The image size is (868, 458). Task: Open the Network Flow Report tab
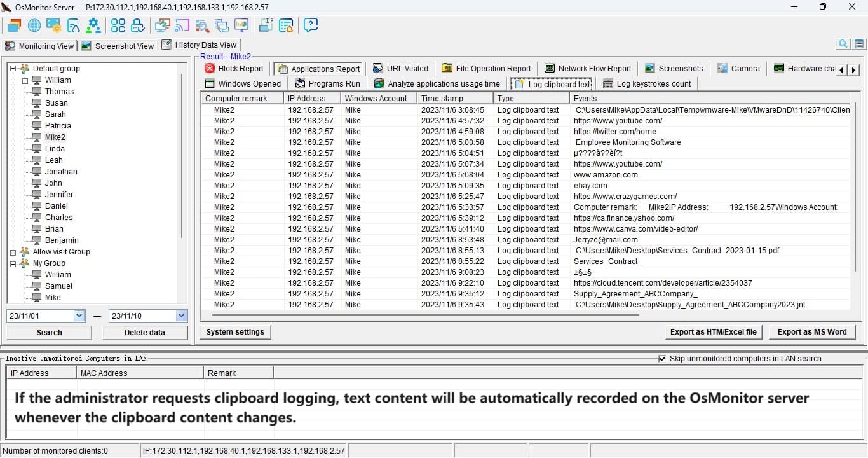click(588, 69)
